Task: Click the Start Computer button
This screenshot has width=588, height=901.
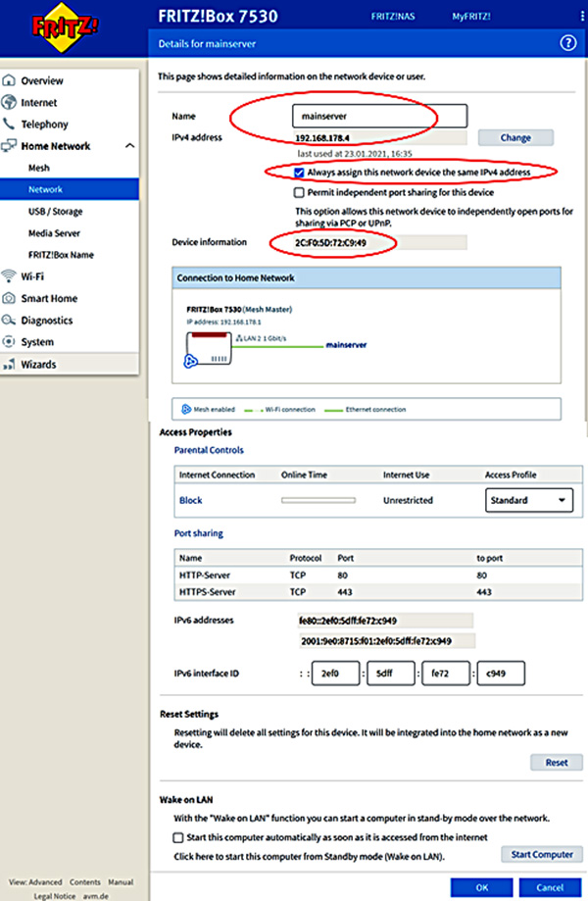Action: [x=542, y=854]
